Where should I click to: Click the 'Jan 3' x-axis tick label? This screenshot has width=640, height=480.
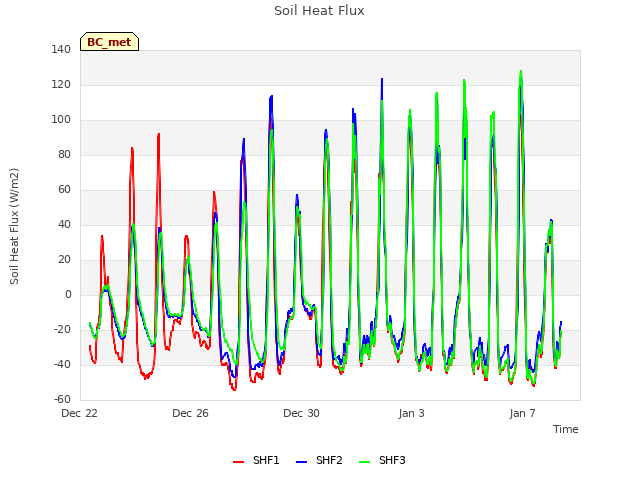click(x=411, y=413)
